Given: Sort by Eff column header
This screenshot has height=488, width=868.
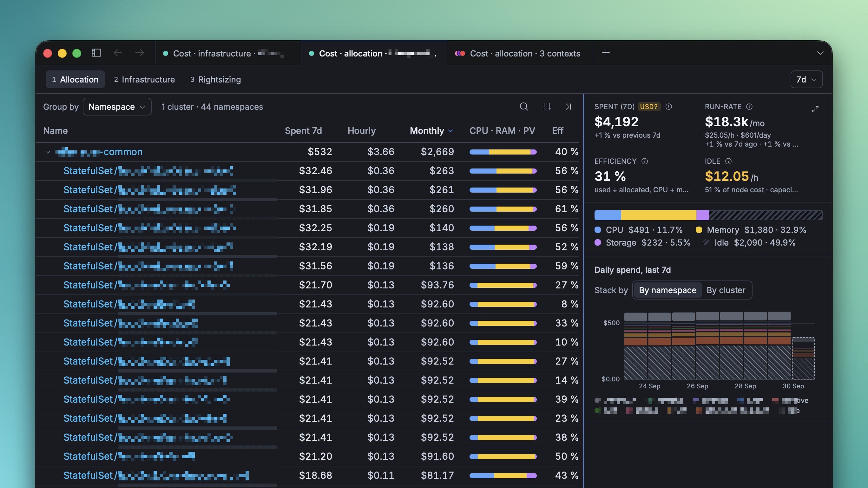Looking at the screenshot, I should 557,131.
